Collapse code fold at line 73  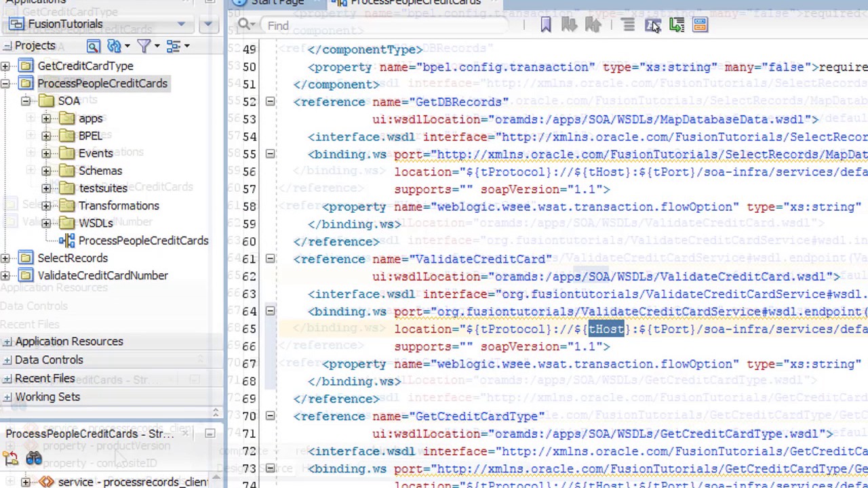[x=270, y=468]
